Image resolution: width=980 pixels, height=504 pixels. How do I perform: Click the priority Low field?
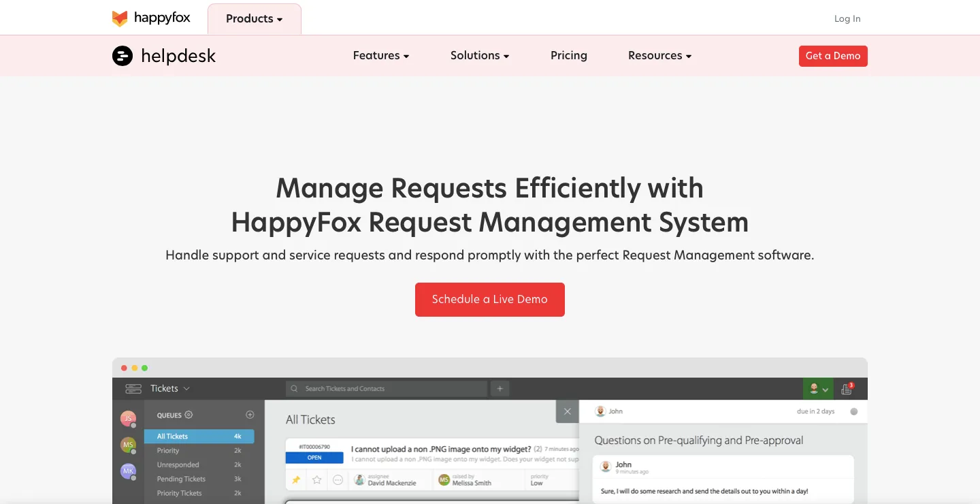click(537, 483)
